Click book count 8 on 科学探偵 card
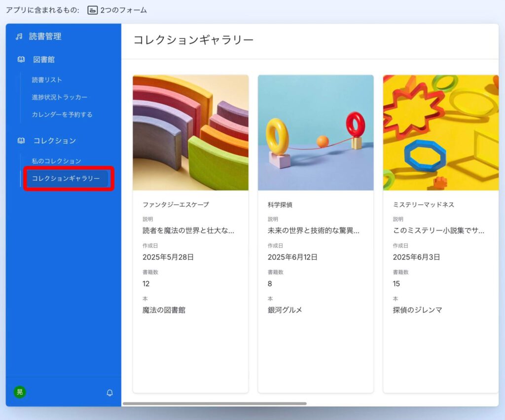 click(270, 284)
